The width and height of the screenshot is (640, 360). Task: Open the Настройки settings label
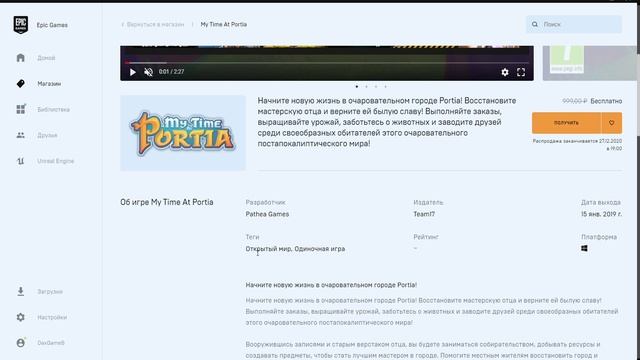coord(52,317)
